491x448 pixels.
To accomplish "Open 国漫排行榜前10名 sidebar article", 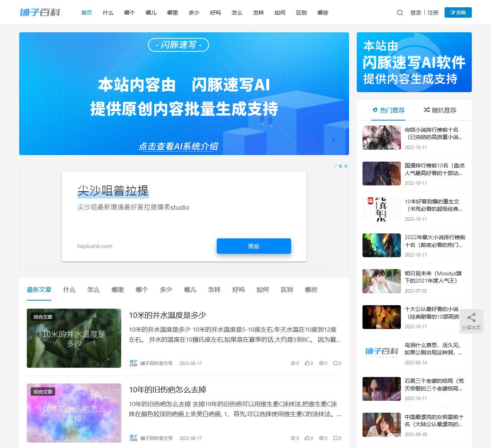I will pyautogui.click(x=435, y=169).
